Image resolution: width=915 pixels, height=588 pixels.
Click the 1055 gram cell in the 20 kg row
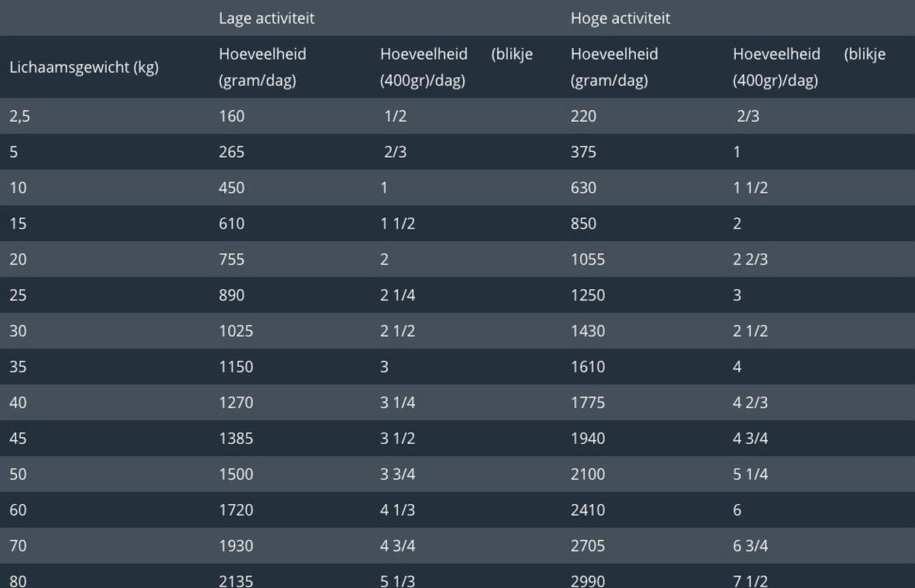click(x=588, y=259)
